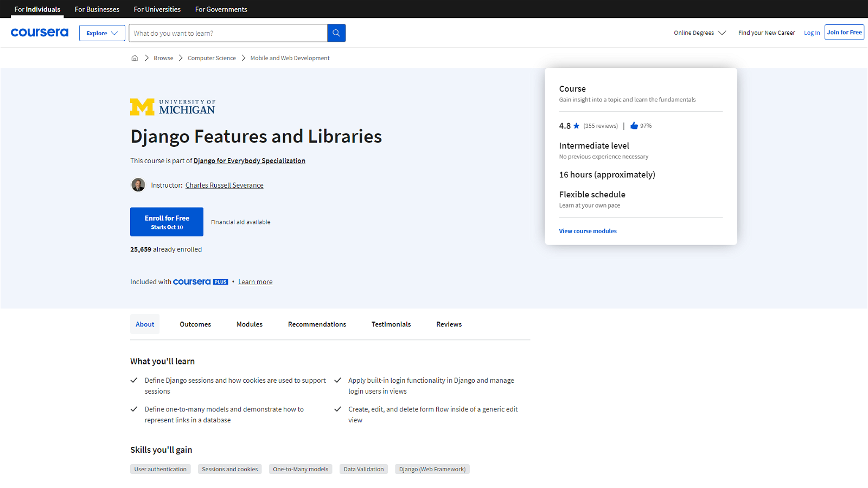This screenshot has width=868, height=488.
Task: Select the Modules tab
Action: tap(250, 324)
